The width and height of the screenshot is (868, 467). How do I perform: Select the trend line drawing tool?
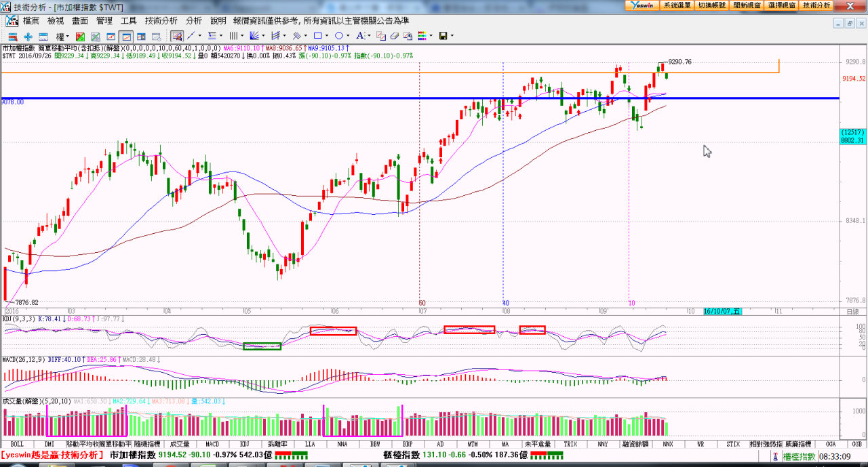point(191,36)
